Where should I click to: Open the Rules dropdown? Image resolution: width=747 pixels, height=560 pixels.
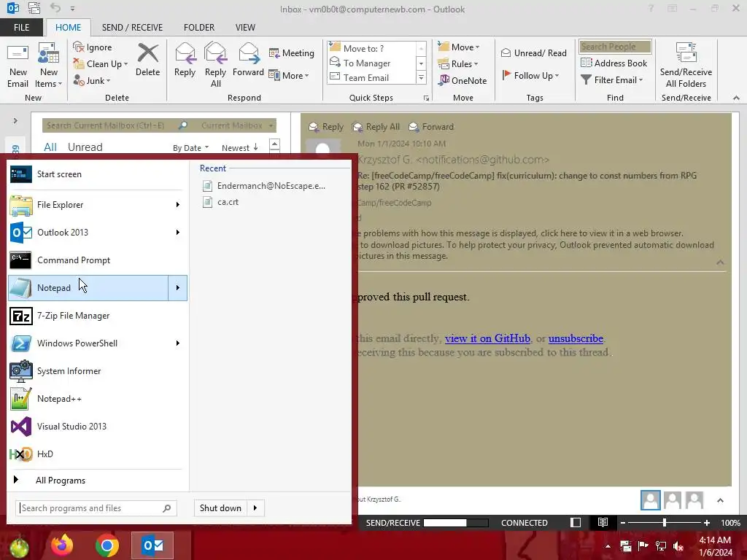(458, 64)
